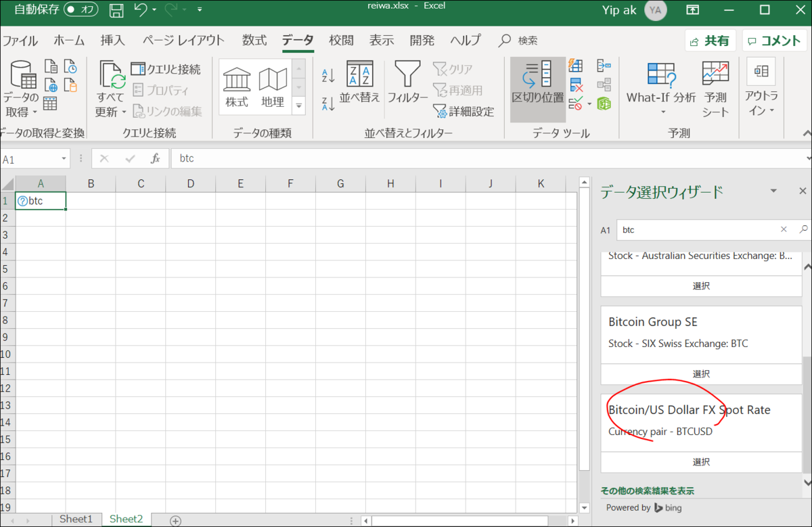
Task: Switch to the ホーム tab
Action: click(x=69, y=41)
